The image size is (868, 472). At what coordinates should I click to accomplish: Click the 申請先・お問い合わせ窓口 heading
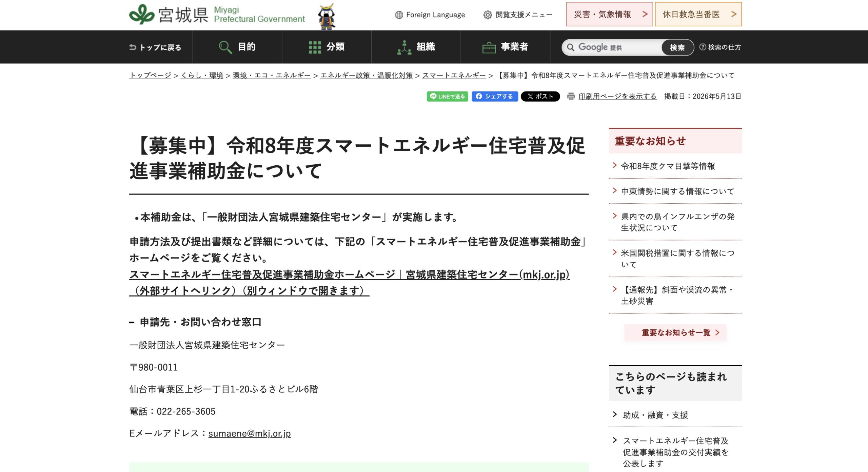[x=200, y=322]
